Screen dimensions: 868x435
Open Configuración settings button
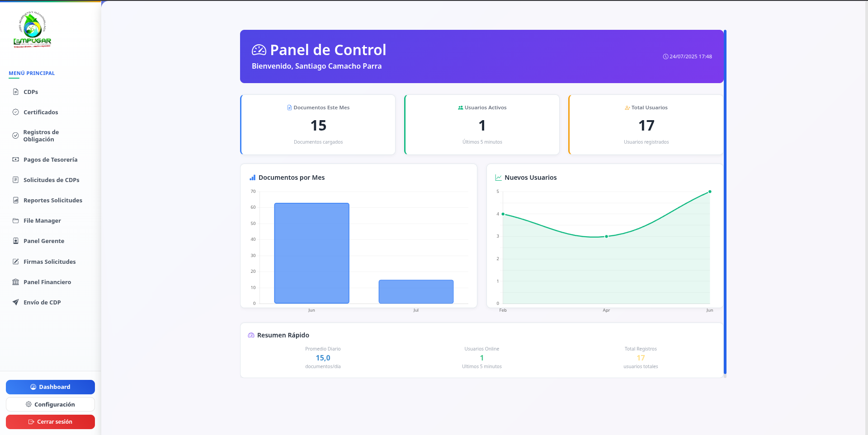point(50,404)
